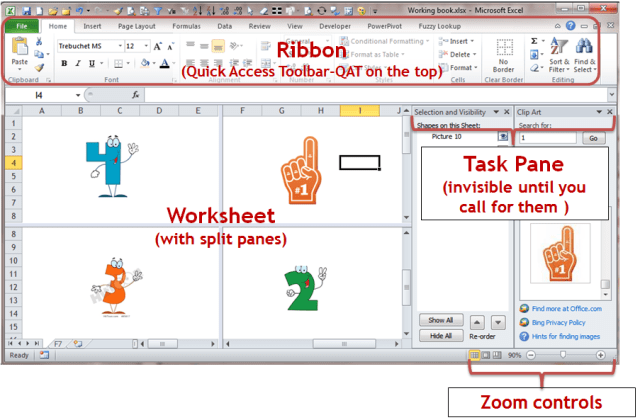Image resolution: width=640 pixels, height=420 pixels.
Task: Apply Underline formatting
Action: (x=92, y=63)
